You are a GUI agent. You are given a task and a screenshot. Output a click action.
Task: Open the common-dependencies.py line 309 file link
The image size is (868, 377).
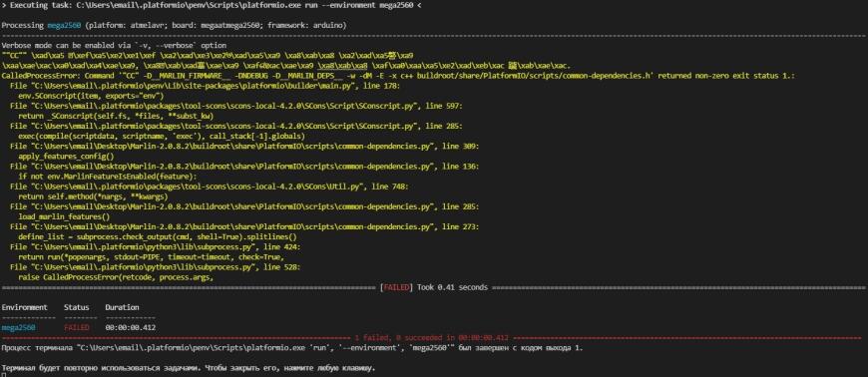244,147
